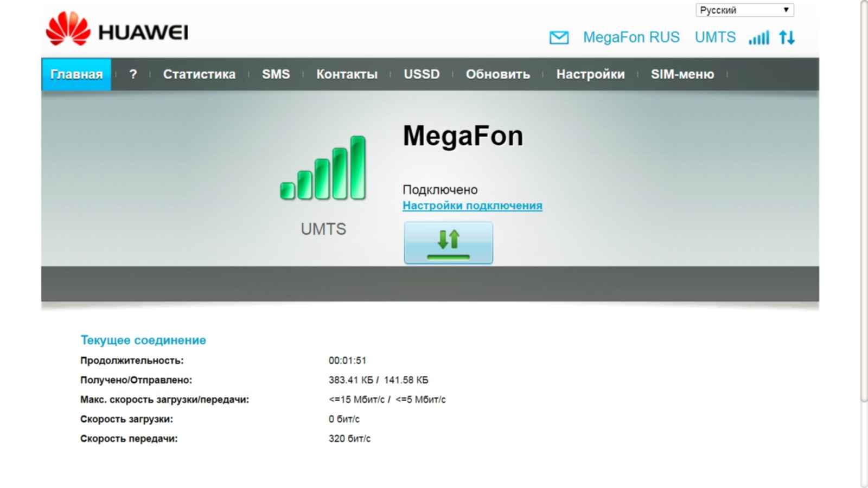Open the Русский language dropdown
The height and width of the screenshot is (488, 868).
pos(744,10)
